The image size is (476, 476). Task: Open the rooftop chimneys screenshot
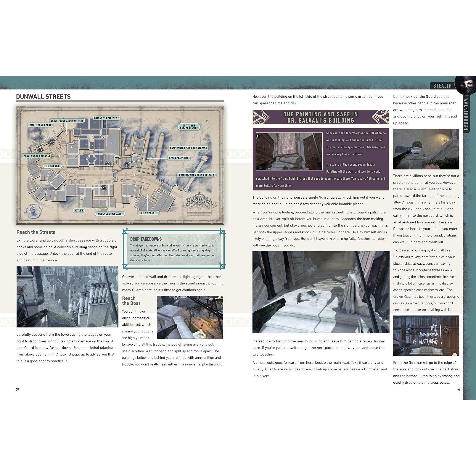click(67, 297)
